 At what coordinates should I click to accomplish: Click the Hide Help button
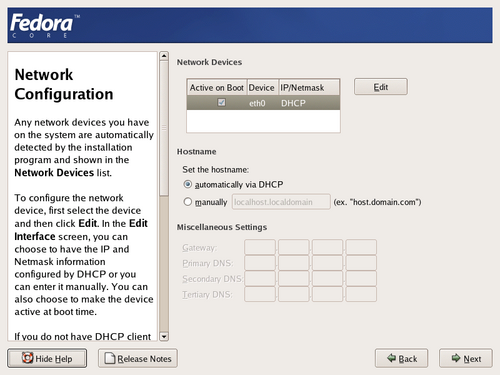pyautogui.click(x=47, y=358)
